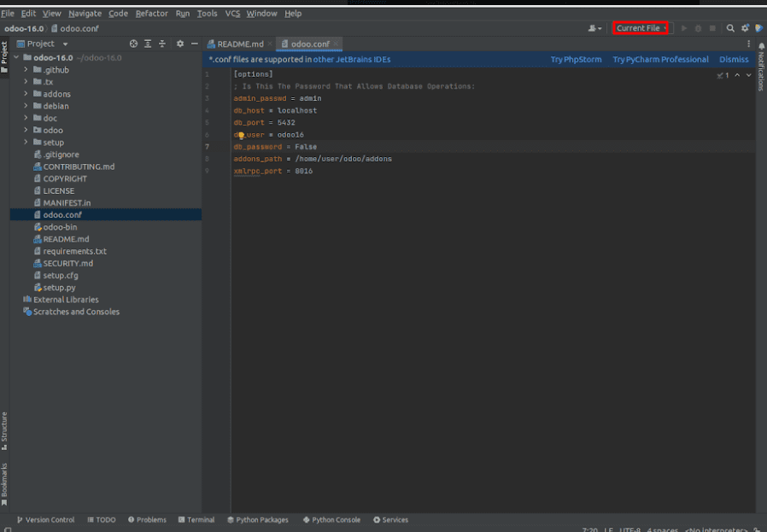Expand the .github folder
The image size is (767, 532).
click(26, 69)
